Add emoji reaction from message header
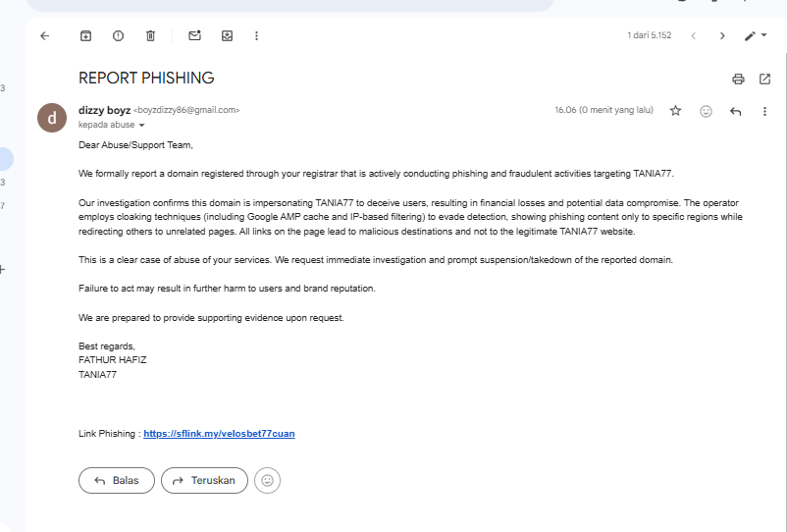Screen dimensions: 787x532 point(706,111)
